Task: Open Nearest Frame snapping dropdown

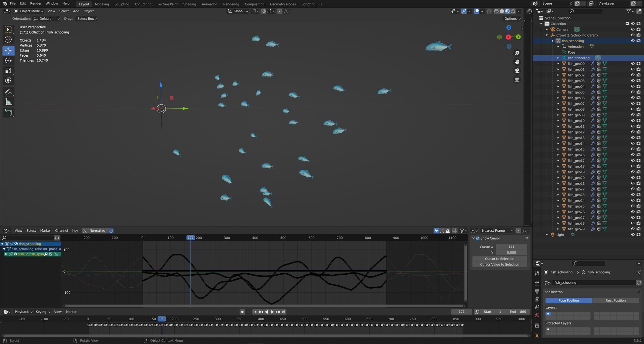Action: tap(497, 231)
